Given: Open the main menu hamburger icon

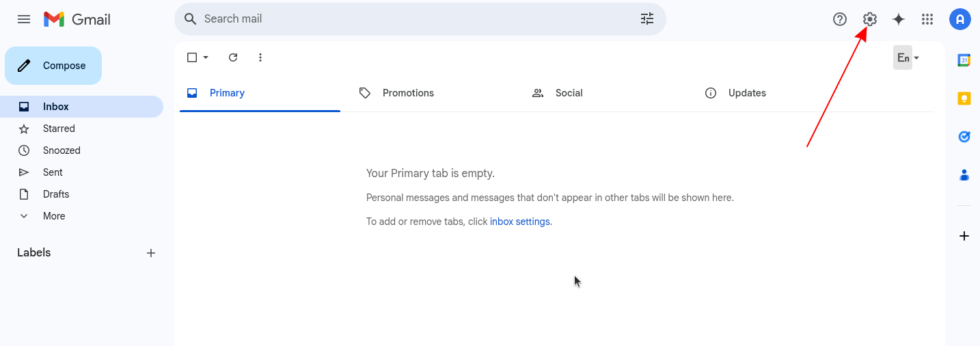Looking at the screenshot, I should [x=24, y=19].
